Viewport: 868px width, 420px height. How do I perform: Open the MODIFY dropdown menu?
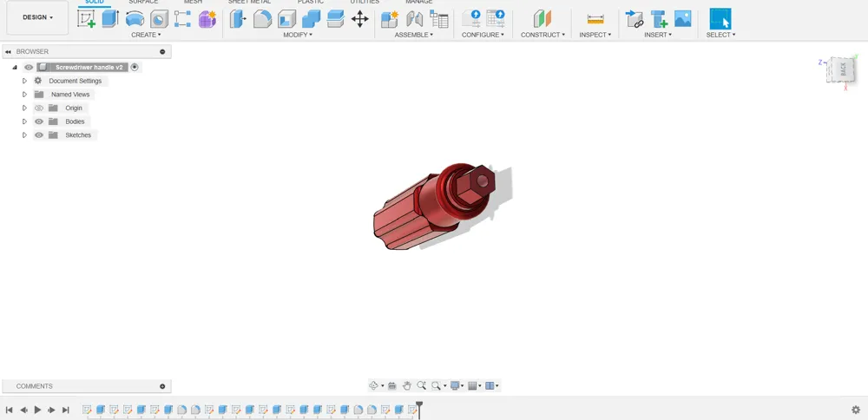pyautogui.click(x=298, y=35)
